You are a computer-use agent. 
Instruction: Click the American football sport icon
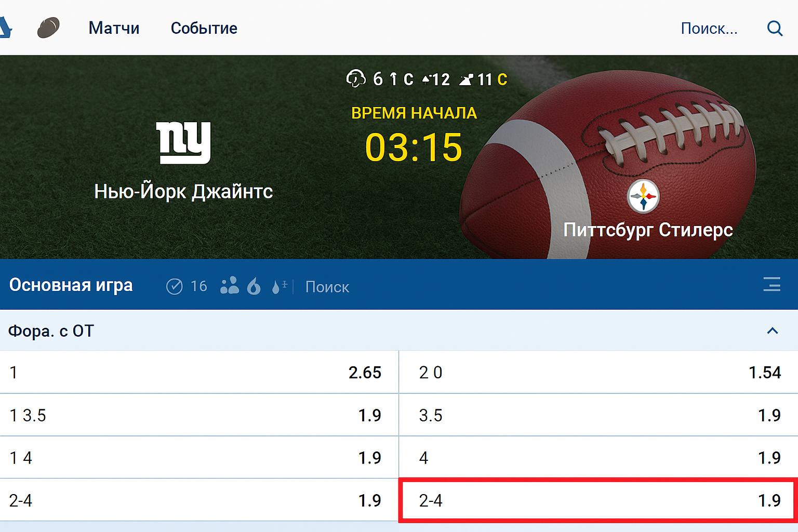click(48, 28)
